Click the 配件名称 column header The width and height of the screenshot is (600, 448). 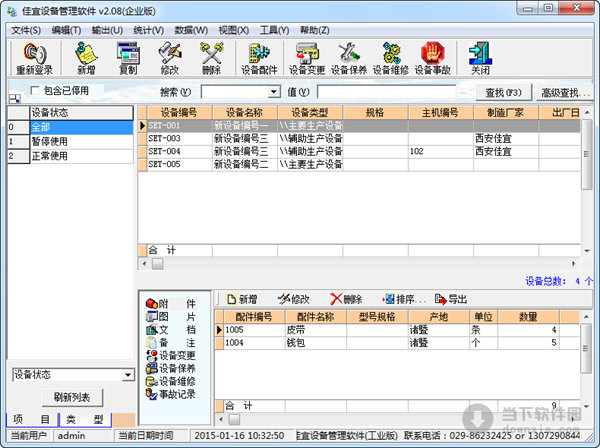click(x=316, y=317)
